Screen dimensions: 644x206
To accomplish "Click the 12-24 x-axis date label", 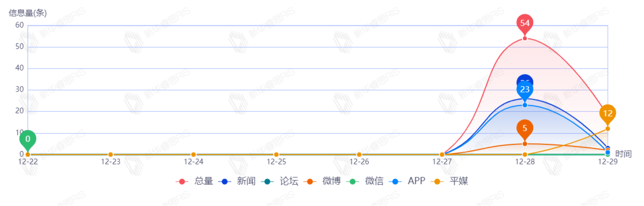I will click(x=193, y=162).
